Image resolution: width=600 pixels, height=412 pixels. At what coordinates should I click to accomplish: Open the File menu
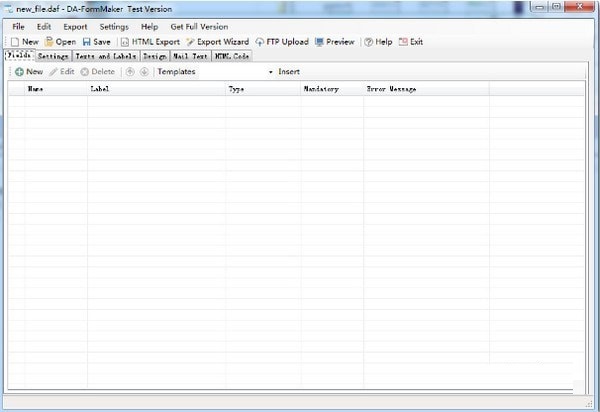(x=19, y=26)
